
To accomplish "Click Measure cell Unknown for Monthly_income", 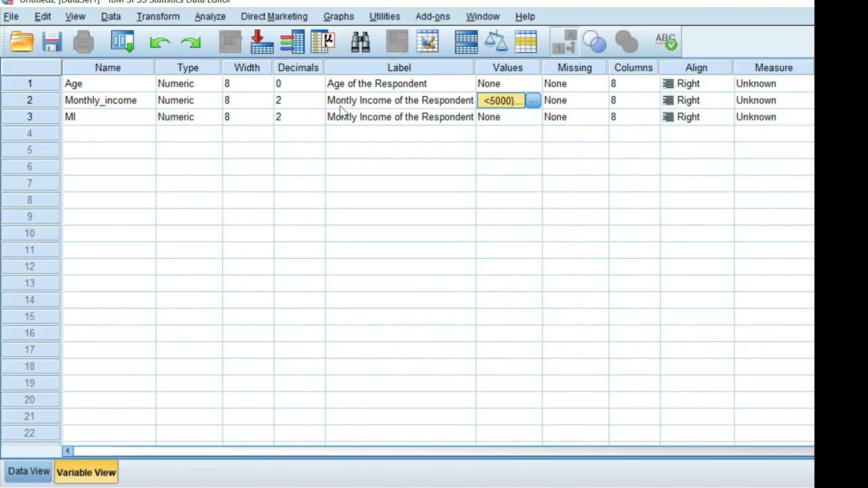I will coord(774,100).
